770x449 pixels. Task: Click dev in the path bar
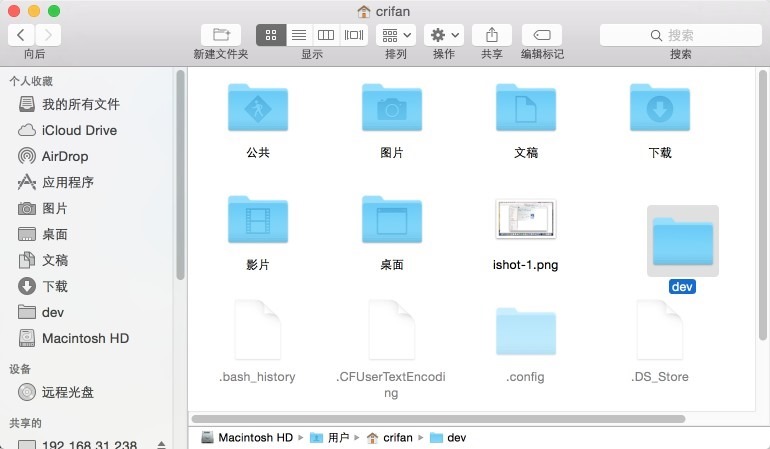point(448,437)
